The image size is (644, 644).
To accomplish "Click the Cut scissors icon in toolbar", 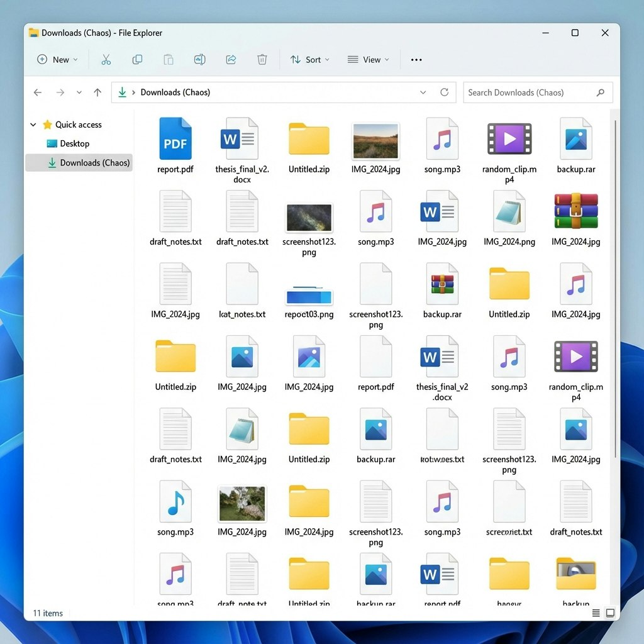I will click(106, 60).
